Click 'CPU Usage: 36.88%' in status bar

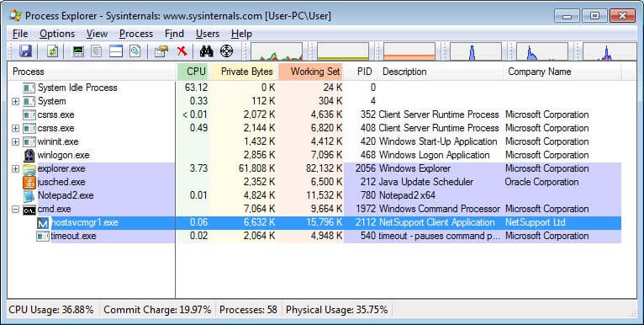(51, 310)
